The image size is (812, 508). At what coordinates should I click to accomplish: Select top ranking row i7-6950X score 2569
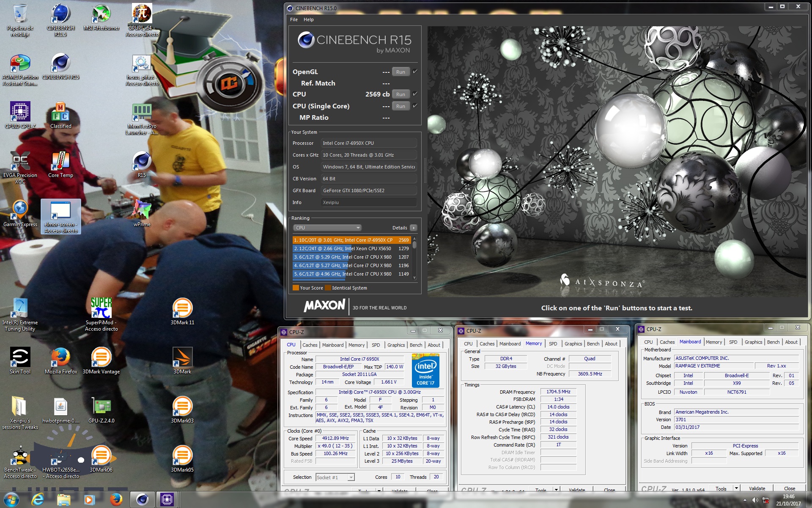[351, 240]
